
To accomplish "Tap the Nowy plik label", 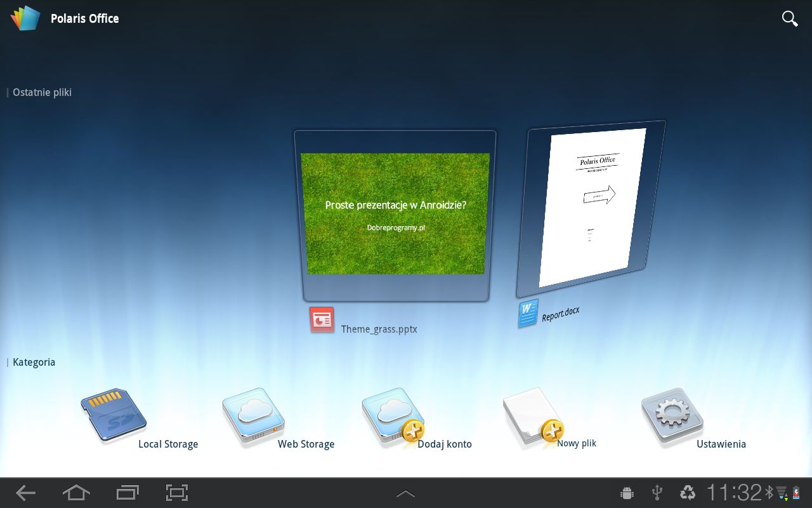I will tap(577, 443).
